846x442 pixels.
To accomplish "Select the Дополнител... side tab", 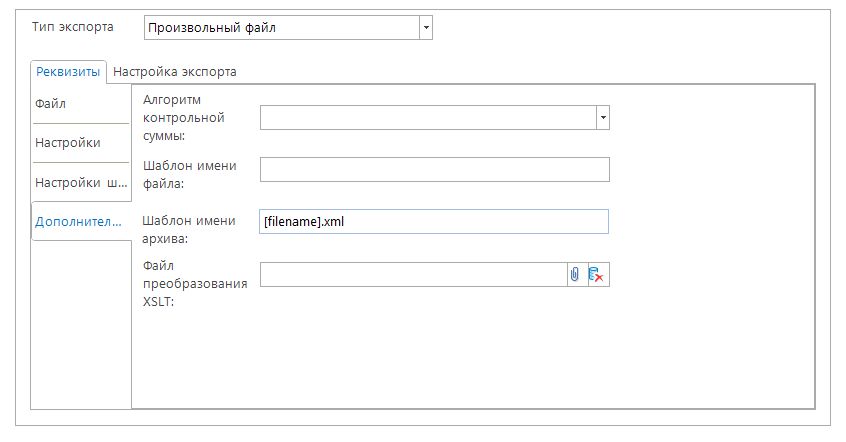I will pos(79,221).
